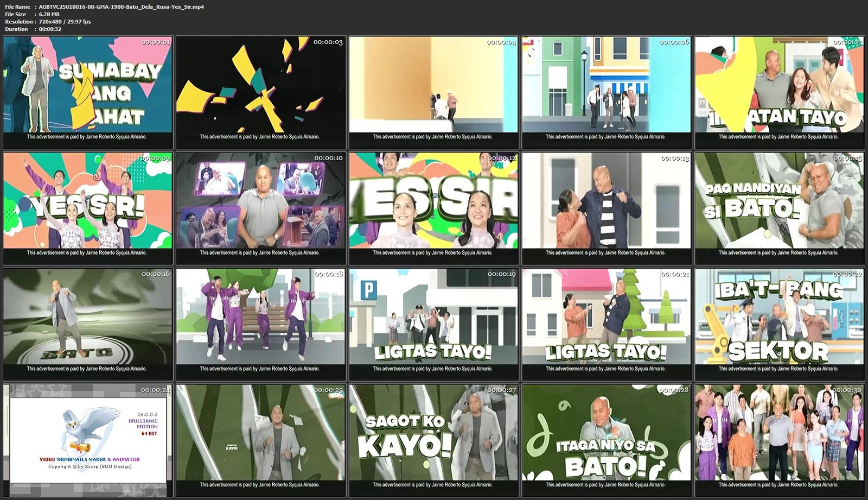Open the PAG NANDIYAN SI BATO frame
868x500 pixels.
780,208
